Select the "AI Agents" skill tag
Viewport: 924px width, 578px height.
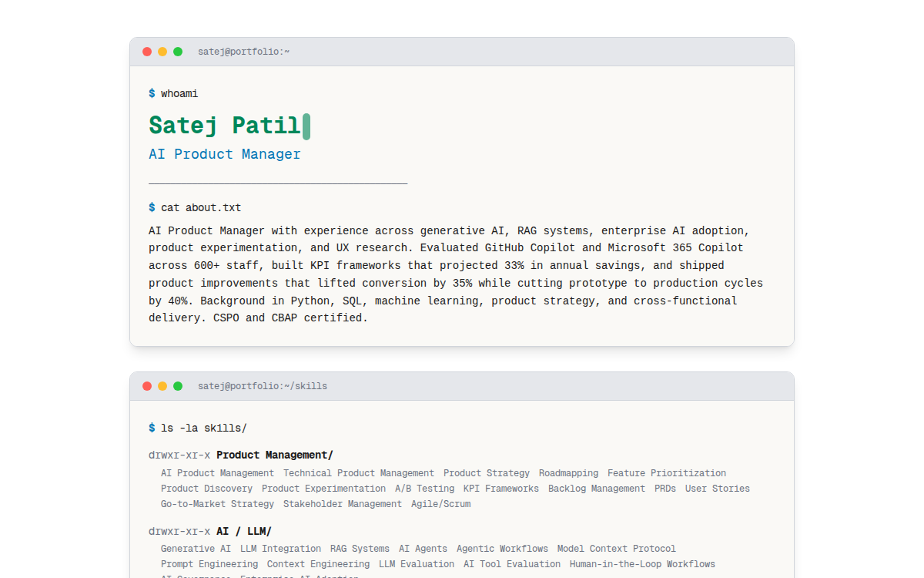click(423, 549)
